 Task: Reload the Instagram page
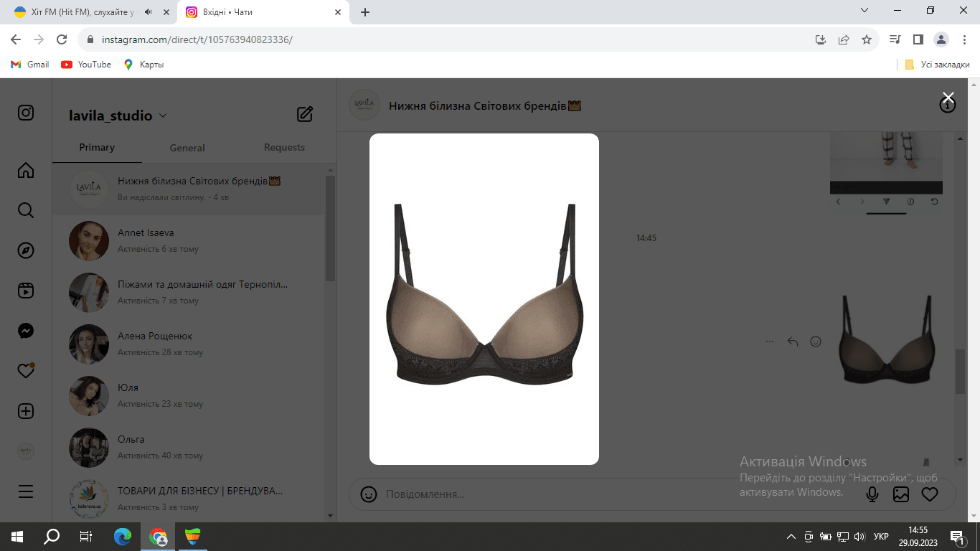[62, 39]
